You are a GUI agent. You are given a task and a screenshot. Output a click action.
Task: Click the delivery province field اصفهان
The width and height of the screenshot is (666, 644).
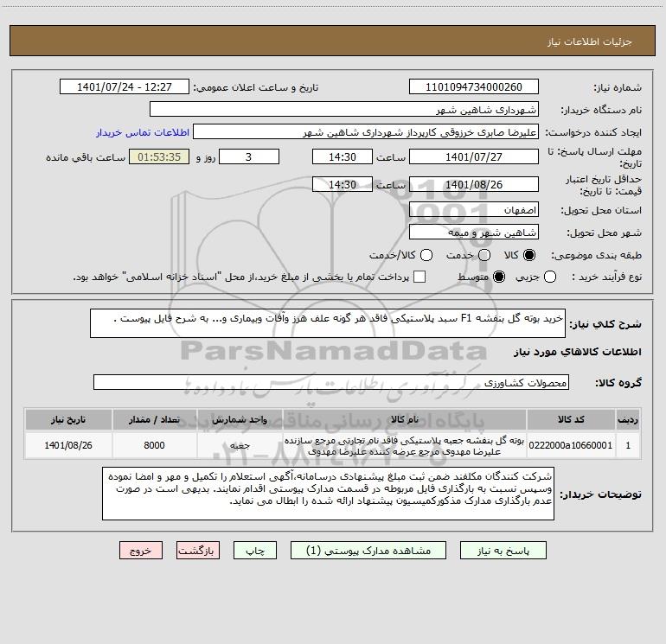474,209
